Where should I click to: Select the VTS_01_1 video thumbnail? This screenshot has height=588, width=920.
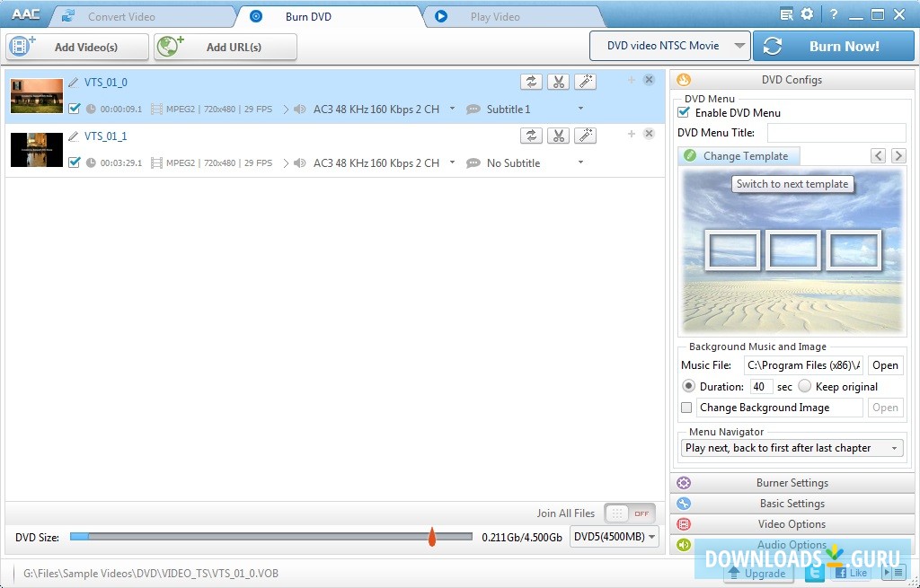[x=37, y=150]
